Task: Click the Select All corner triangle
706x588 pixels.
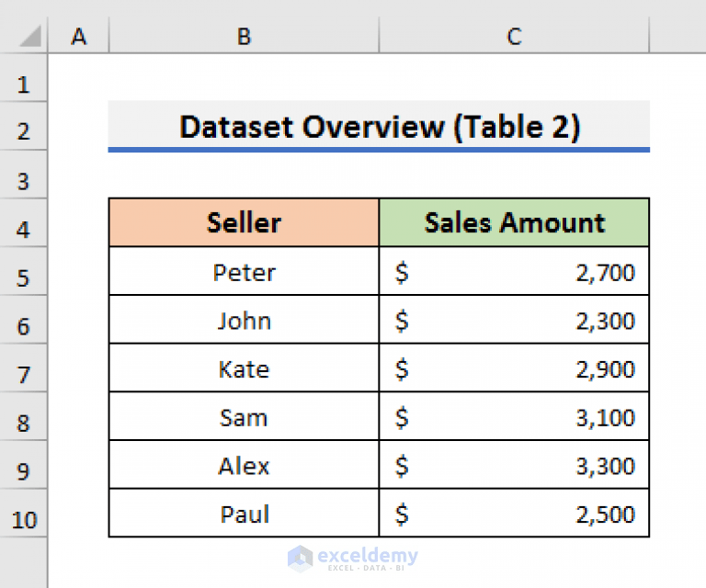Action: pyautogui.click(x=29, y=36)
